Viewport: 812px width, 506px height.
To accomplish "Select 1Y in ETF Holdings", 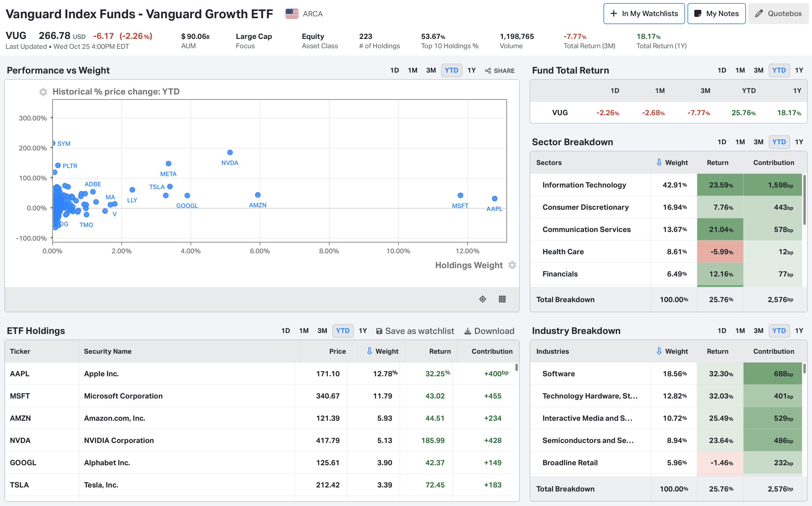I will [x=363, y=331].
